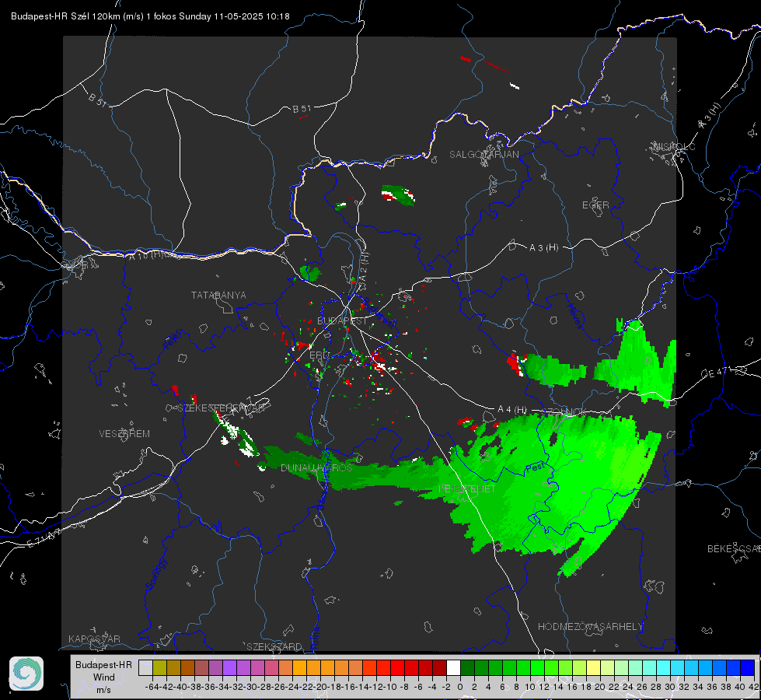Click the KAPOSVAR city label
Viewport: 761px width, 700px height.
[x=94, y=639]
